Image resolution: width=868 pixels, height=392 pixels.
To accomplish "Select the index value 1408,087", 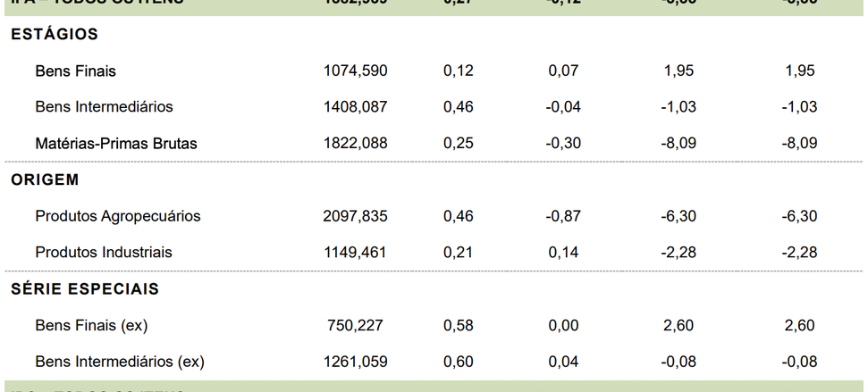I will click(x=355, y=107).
